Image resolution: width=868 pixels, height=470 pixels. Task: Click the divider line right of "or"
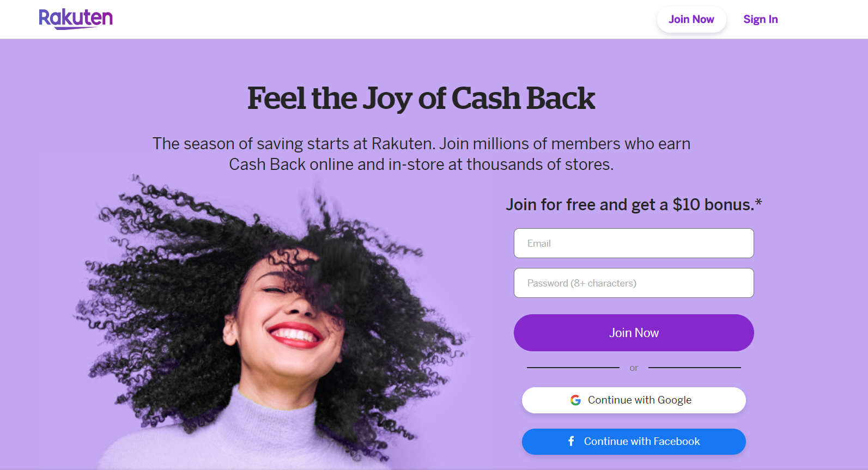(695, 368)
